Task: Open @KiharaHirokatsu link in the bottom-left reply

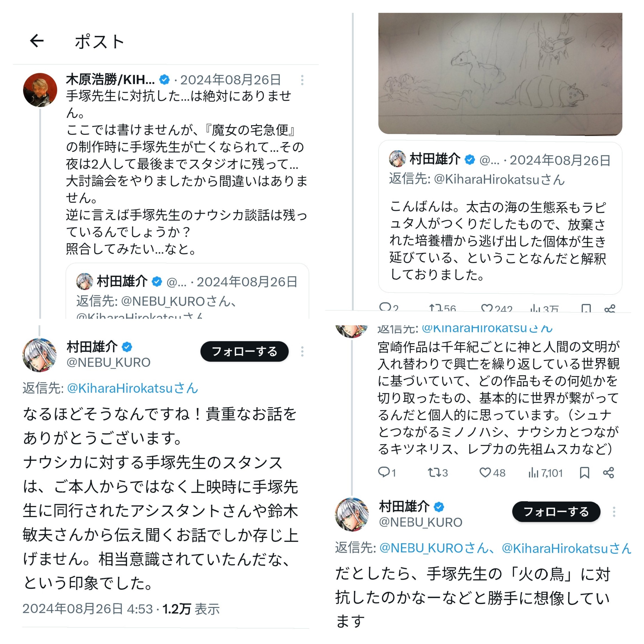Action: point(133,388)
